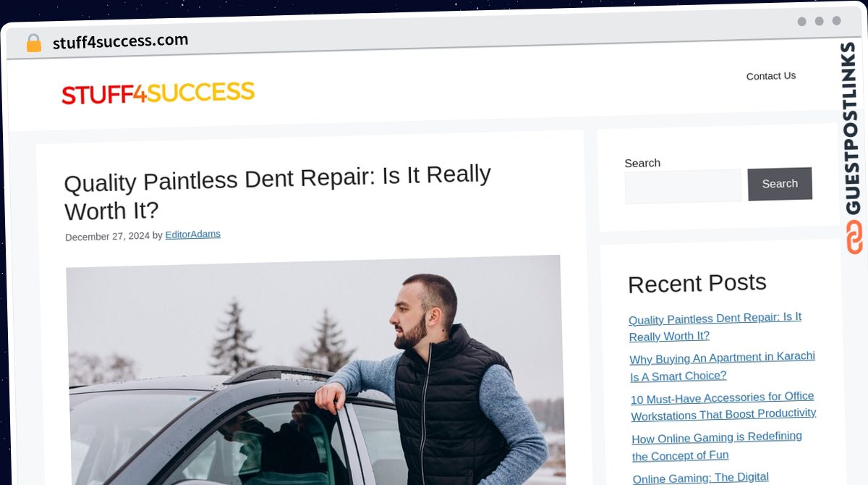Click the stuff4success.com address bar URL
Screen dimensions: 868x485
pos(121,41)
